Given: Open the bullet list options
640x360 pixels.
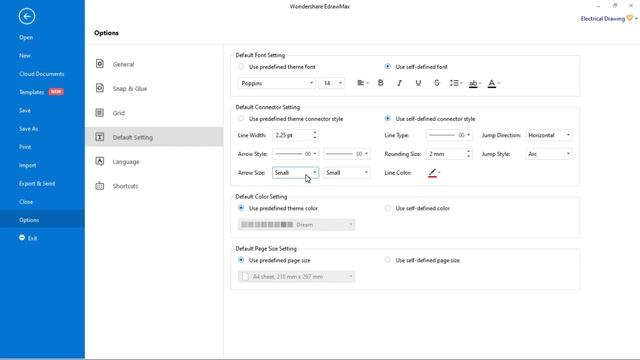Looking at the screenshot, I should (x=456, y=83).
